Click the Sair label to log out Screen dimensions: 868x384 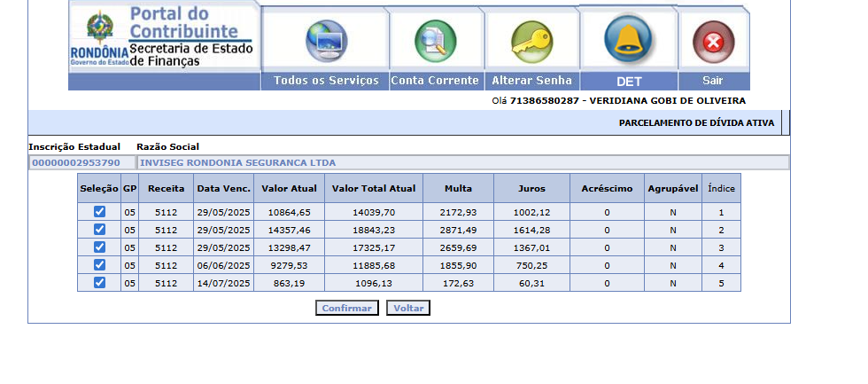[x=713, y=81]
